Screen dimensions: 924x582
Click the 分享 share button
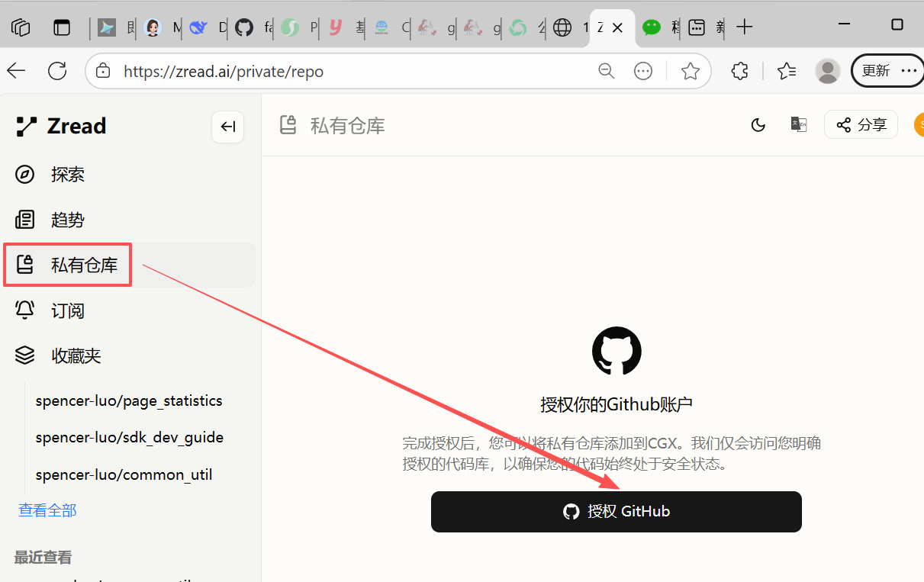tap(861, 125)
